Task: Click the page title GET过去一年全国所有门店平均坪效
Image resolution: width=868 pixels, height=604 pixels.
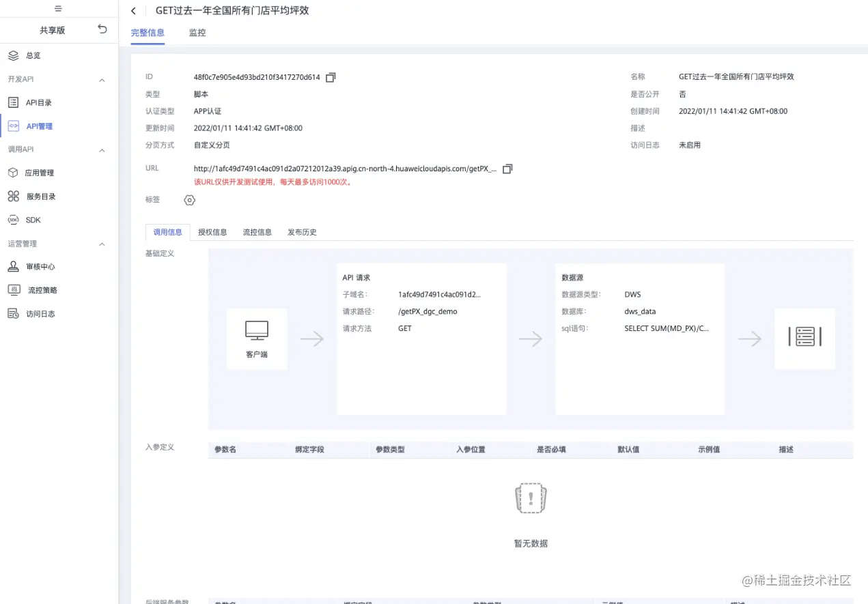Action: pyautogui.click(x=232, y=11)
